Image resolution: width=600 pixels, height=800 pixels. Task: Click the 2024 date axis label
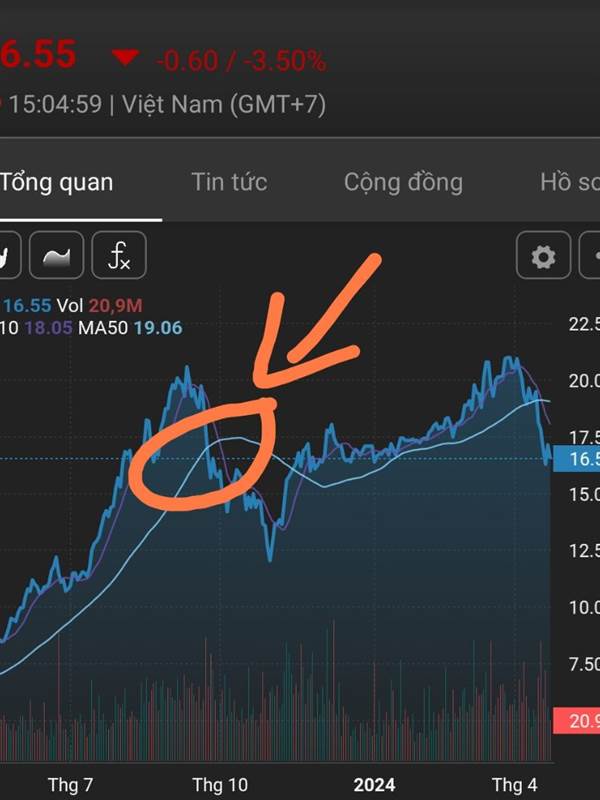tap(374, 785)
